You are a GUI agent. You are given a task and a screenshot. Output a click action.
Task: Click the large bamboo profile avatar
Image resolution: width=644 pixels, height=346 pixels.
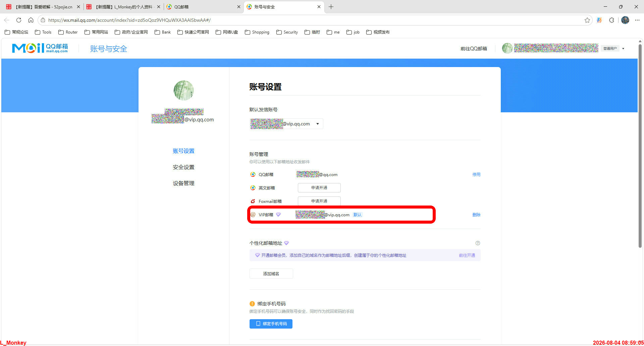[183, 90]
